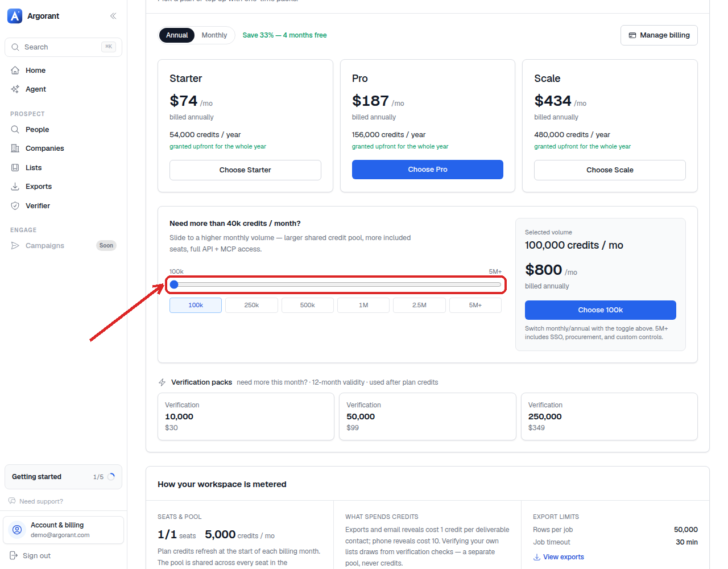Switch billing to Monthly
The width and height of the screenshot is (728, 569).
pyautogui.click(x=214, y=35)
